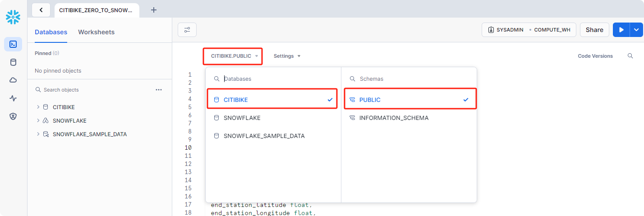The image size is (644, 216).
Task: Open the run options arrow dropdown
Action: (636, 30)
